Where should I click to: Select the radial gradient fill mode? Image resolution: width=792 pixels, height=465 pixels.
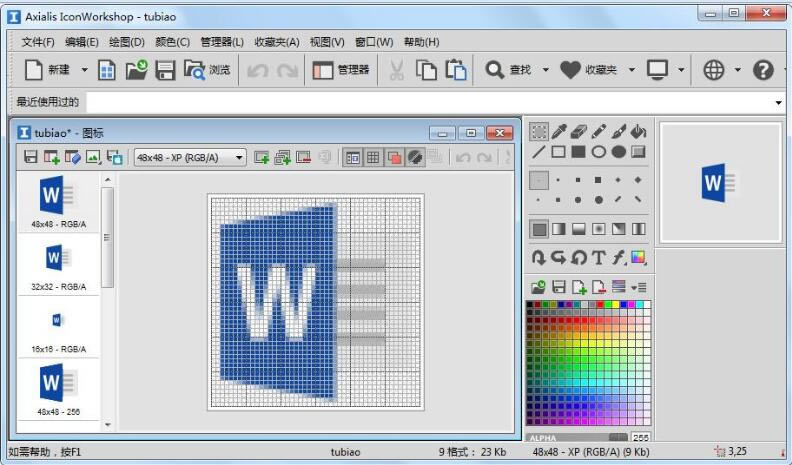599,229
